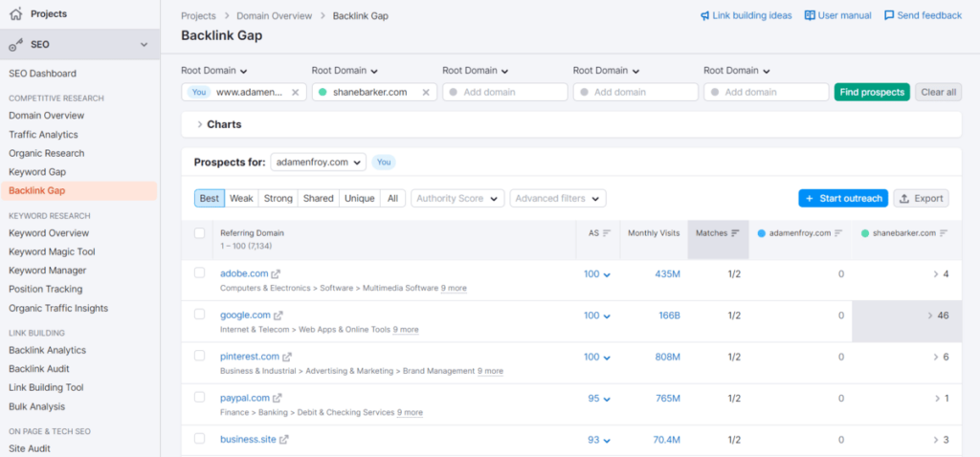The width and height of the screenshot is (980, 457).
Task: Open Site Audit in the sidebar
Action: click(30, 448)
